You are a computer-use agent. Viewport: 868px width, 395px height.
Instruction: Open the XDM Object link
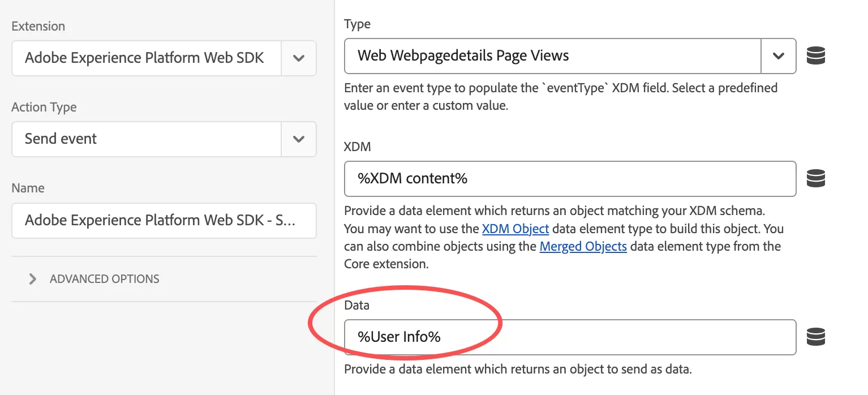coord(515,229)
